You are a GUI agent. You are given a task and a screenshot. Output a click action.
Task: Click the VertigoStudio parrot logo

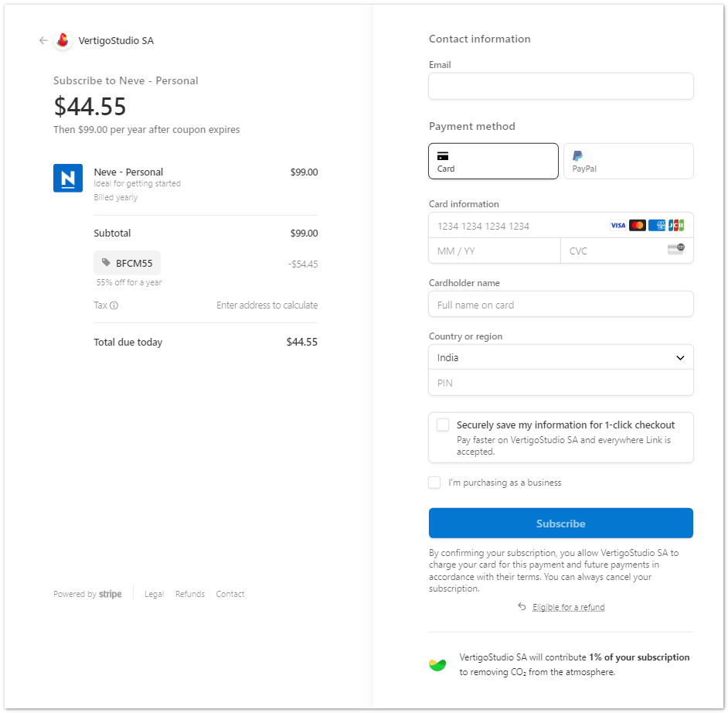tap(63, 41)
